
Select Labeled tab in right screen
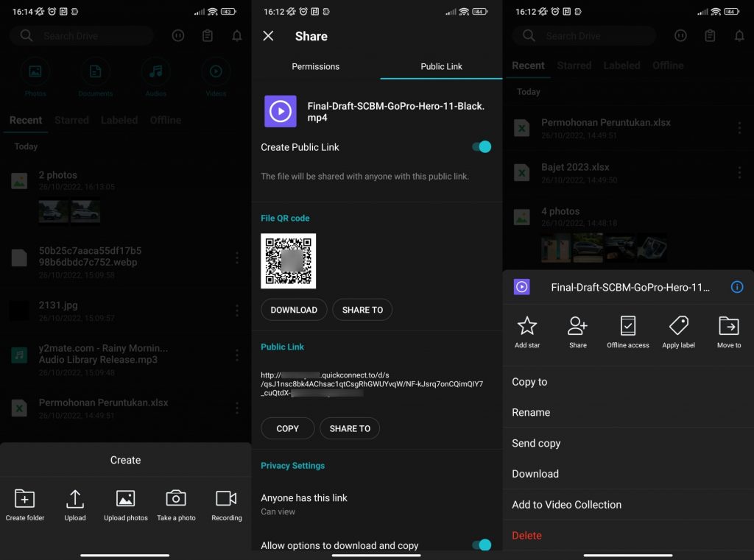point(621,65)
